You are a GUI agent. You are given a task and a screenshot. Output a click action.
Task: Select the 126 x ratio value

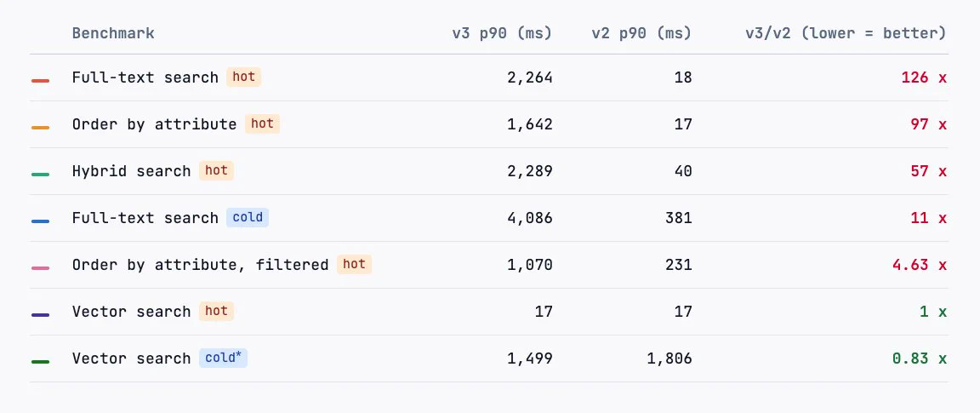pyautogui.click(x=924, y=77)
